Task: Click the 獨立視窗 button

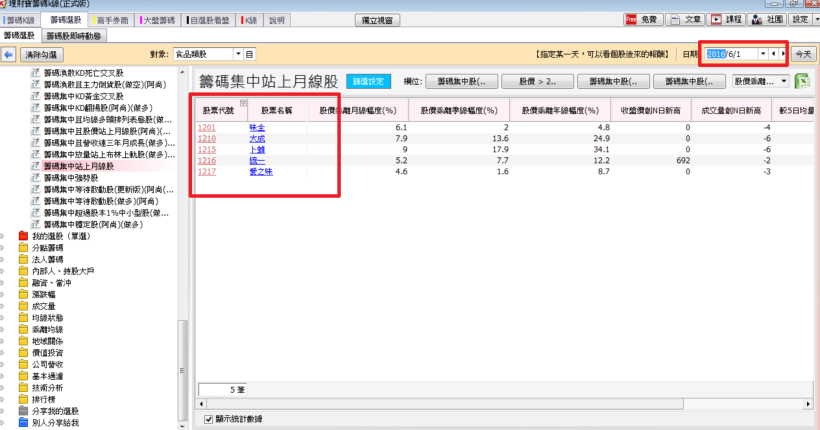Action: coord(377,20)
